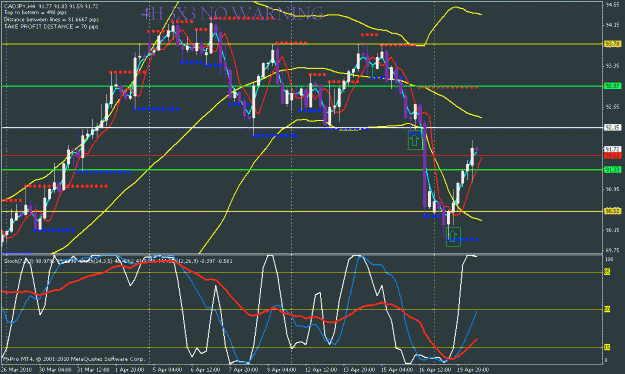Click the 89.75 price scale value
The height and width of the screenshot is (374, 625).
pyautogui.click(x=612, y=250)
